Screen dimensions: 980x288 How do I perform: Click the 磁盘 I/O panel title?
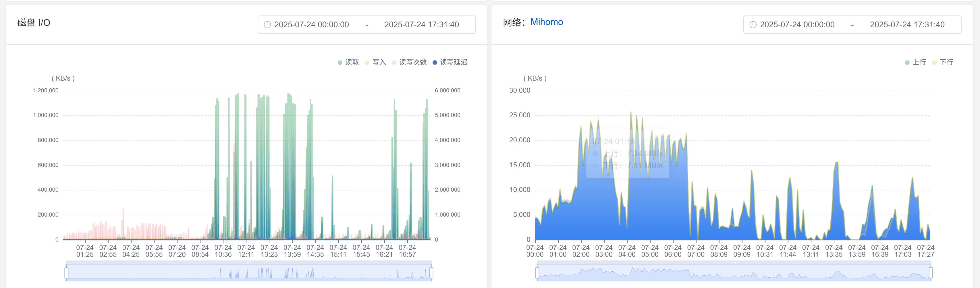coord(34,23)
